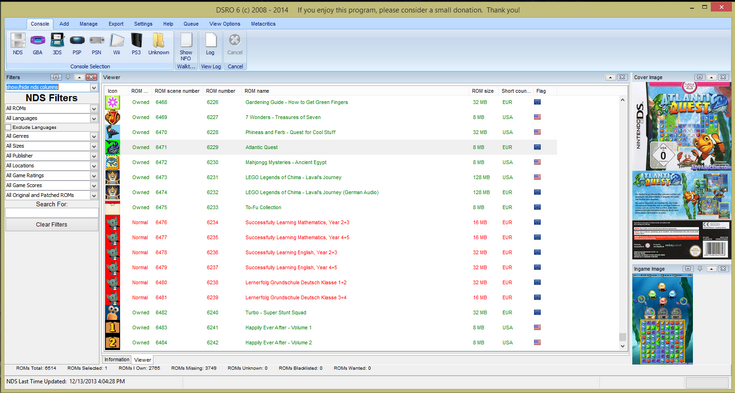Open the Metacritics ribbon tab

coord(263,24)
